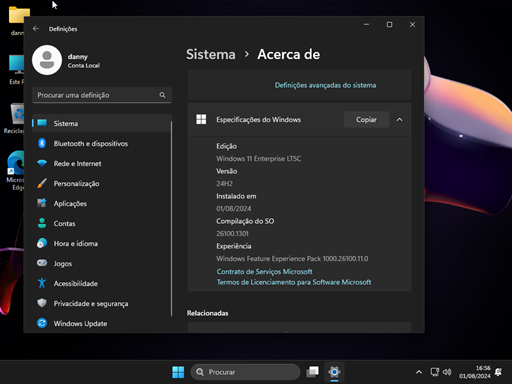Open Bluetooth e dispositivos settings
This screenshot has height=384, width=512.
pos(101,144)
